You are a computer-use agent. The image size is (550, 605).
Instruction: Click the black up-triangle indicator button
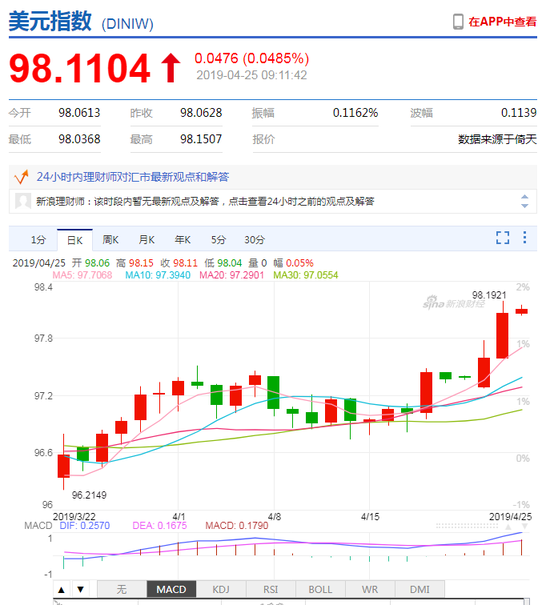[61, 590]
